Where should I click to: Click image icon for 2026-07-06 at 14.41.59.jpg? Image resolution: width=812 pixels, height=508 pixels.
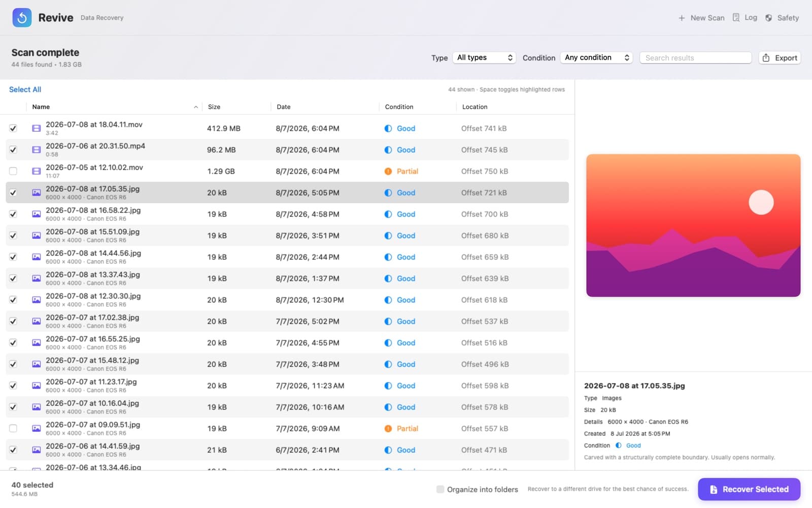(37, 450)
